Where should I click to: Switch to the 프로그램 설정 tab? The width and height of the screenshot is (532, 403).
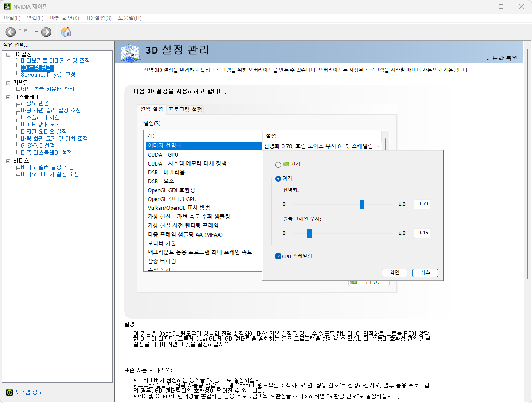point(185,110)
